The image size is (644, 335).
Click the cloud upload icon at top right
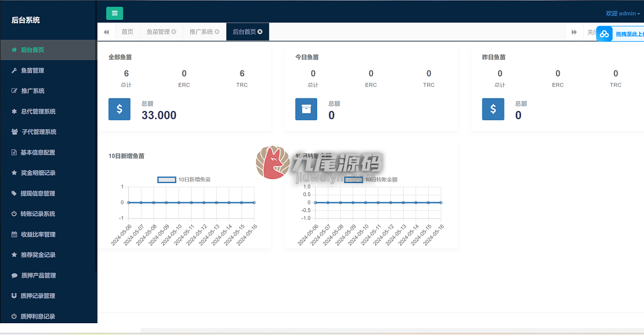(605, 34)
